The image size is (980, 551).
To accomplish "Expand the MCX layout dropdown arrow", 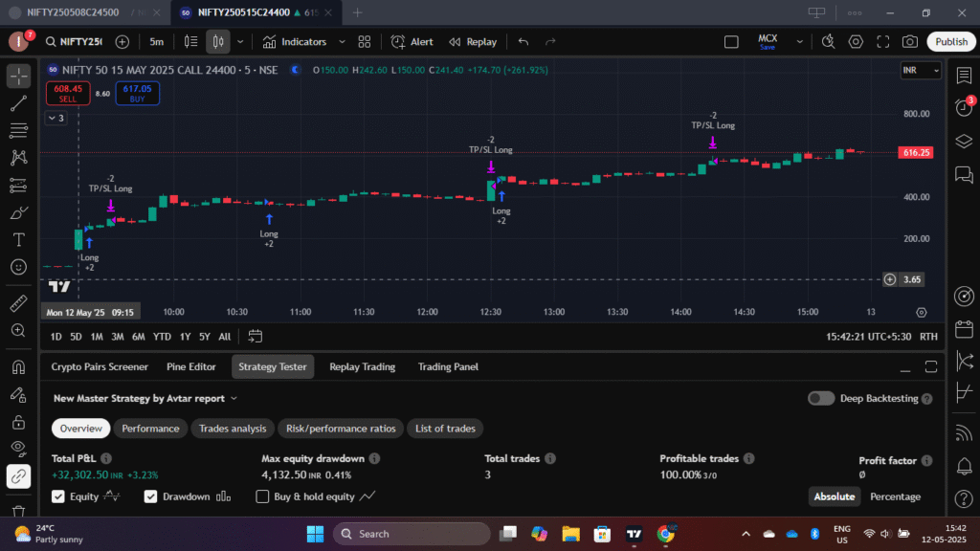I will pyautogui.click(x=799, y=42).
